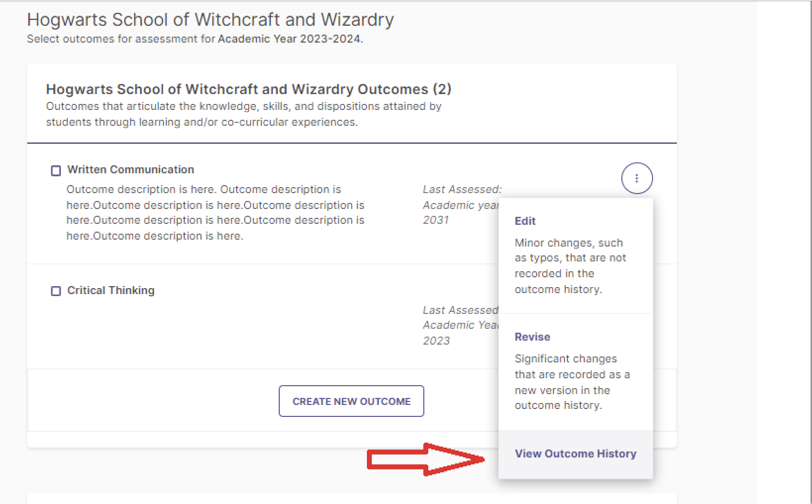Viewport: 812px width, 504px height.
Task: Click the Create New Outcome button
Action: click(352, 401)
